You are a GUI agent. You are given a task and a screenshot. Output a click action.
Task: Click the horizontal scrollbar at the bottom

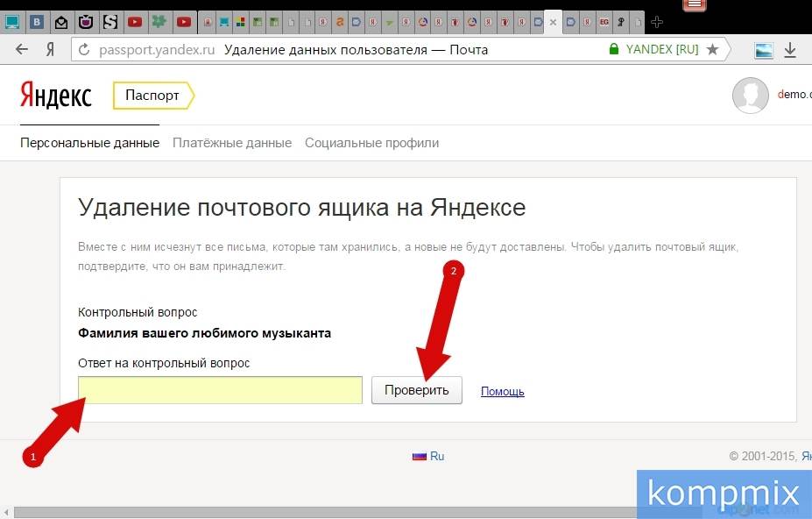[x=325, y=512]
